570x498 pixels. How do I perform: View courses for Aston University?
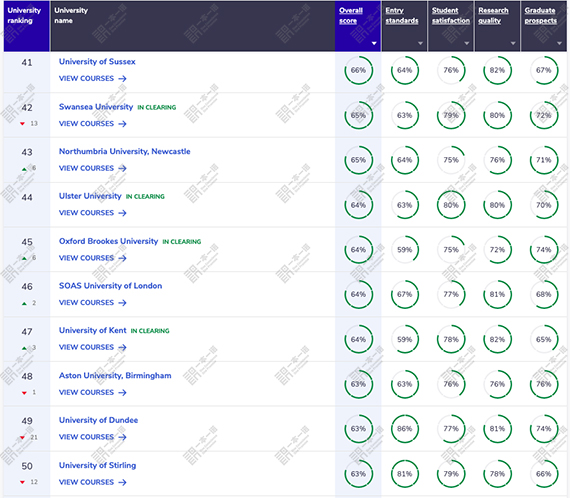(x=92, y=392)
